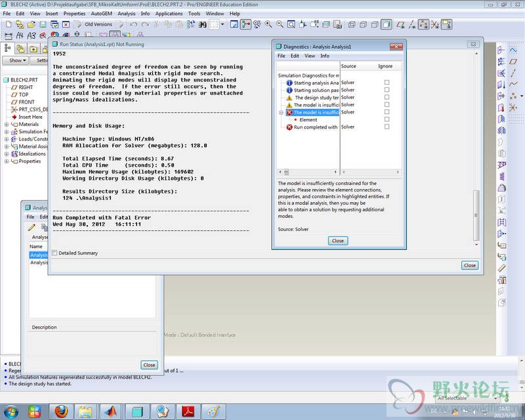This screenshot has height=420, width=525.
Task: Select the Shading display mode icon
Action: click(x=386, y=24)
